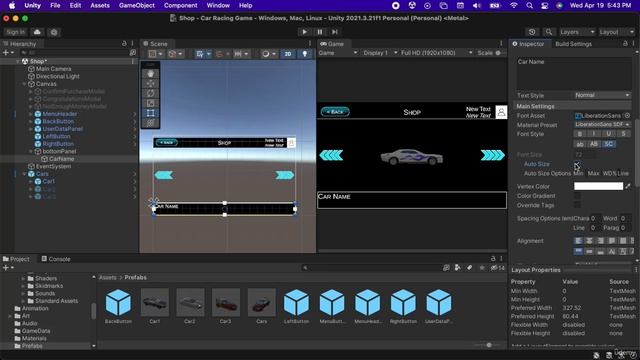Open the Text Style dropdown
640x360 pixels.
[602, 95]
